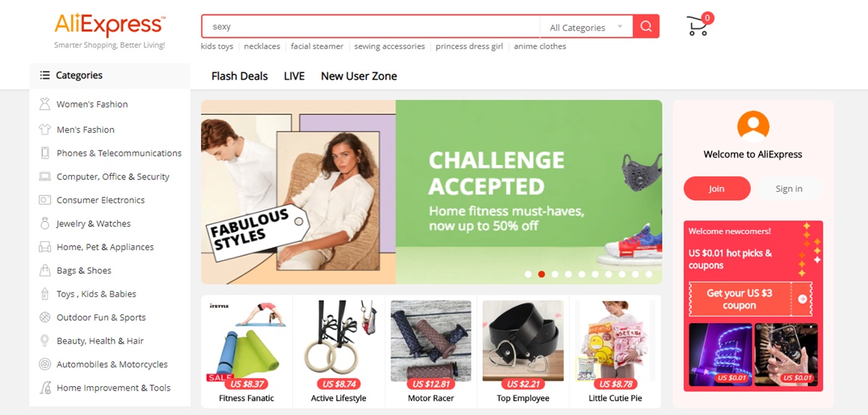Go to New User Zone
Screen dimensions: 868x415
(359, 76)
